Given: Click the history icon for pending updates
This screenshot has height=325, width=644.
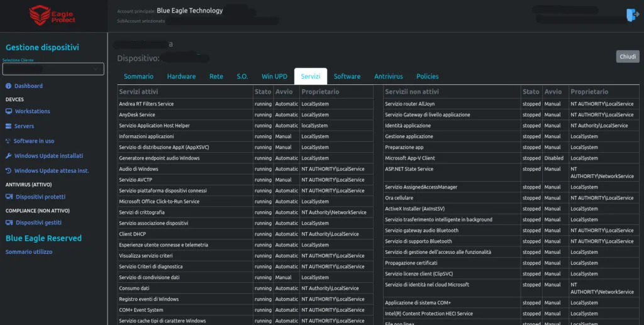Looking at the screenshot, I should point(9,171).
